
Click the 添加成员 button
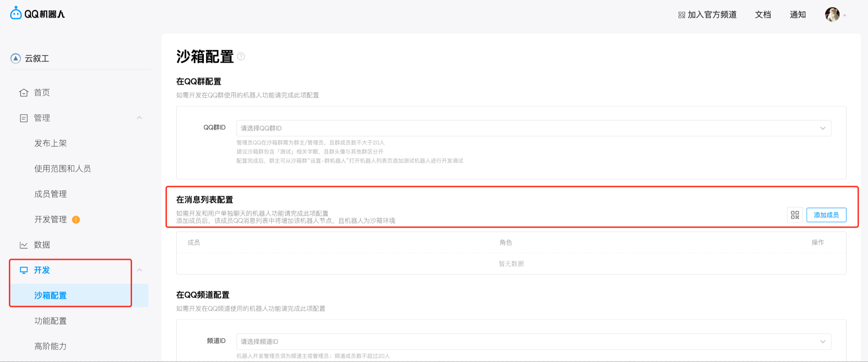pos(826,215)
